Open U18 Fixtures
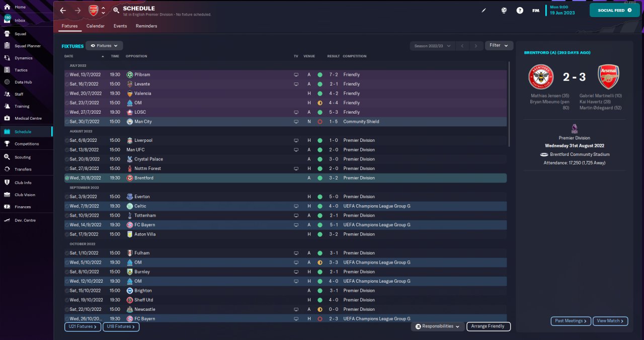Screen dimensions: 644x340 121,327
